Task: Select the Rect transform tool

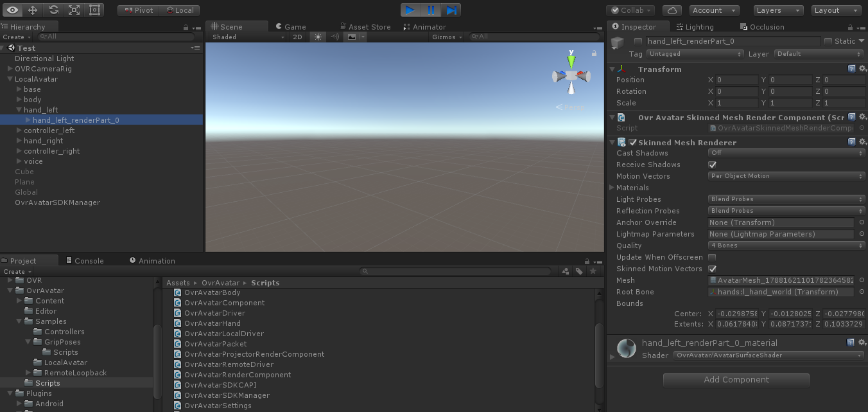Action: click(x=95, y=10)
